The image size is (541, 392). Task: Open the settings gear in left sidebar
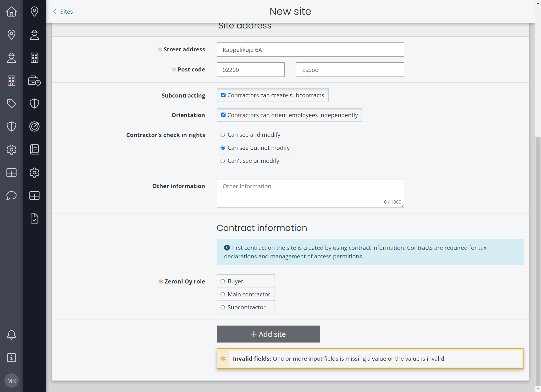click(x=11, y=150)
